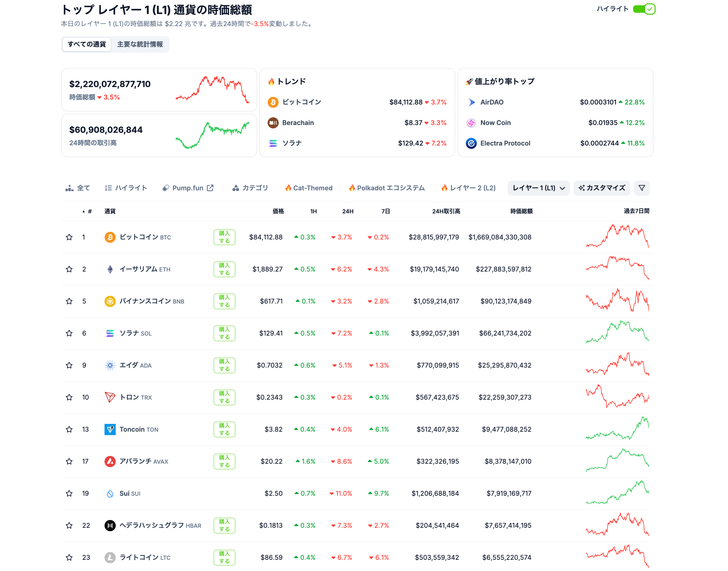Viewport: 728px width, 571px height.
Task: Toggle the ハイライト switch off
Action: click(644, 9)
